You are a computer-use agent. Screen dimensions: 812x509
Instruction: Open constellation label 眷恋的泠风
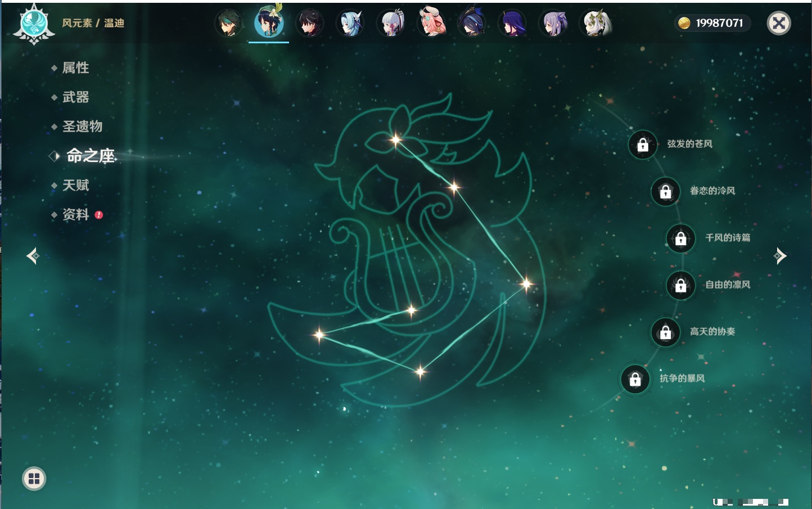click(712, 191)
